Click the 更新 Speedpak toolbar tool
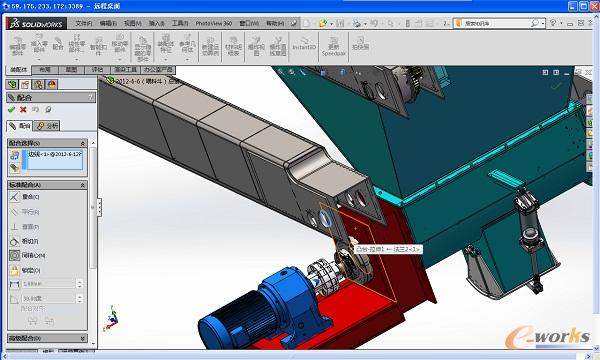This screenshot has width=600, height=360. click(x=334, y=46)
